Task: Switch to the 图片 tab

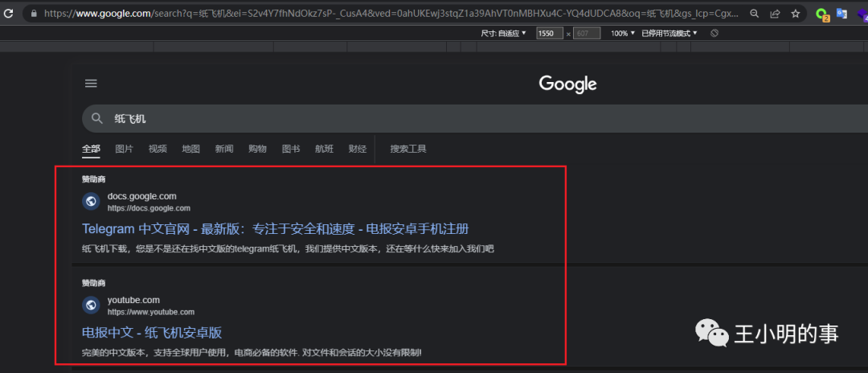Action: click(x=125, y=149)
